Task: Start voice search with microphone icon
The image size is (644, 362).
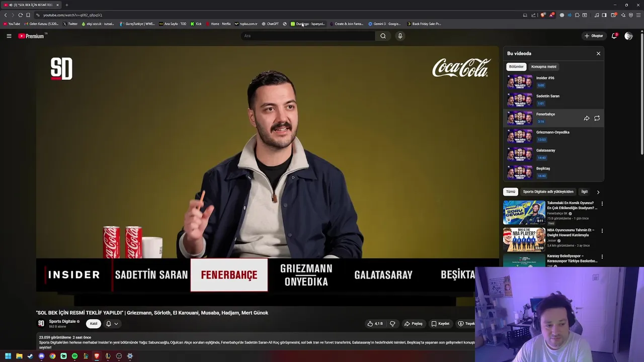Action: pyautogui.click(x=400, y=36)
